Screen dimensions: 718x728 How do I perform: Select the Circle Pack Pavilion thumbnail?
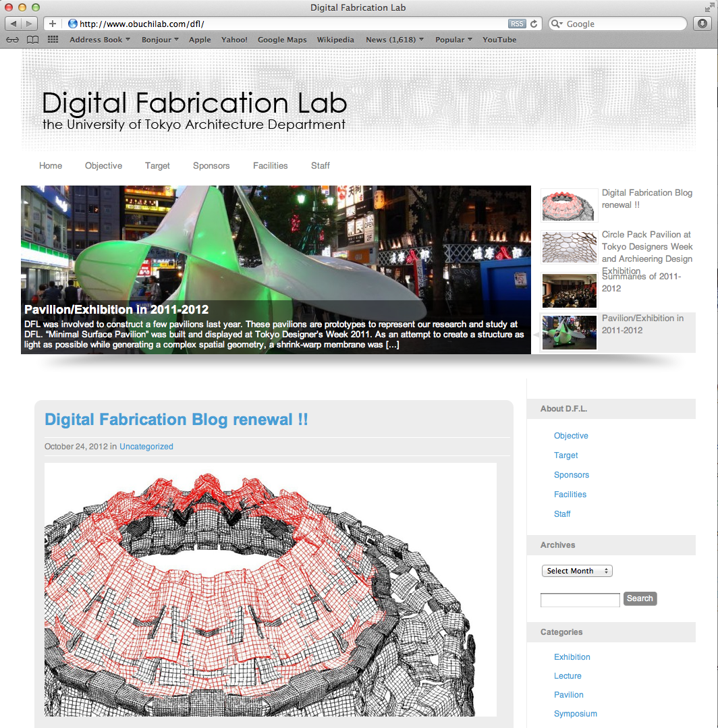569,247
